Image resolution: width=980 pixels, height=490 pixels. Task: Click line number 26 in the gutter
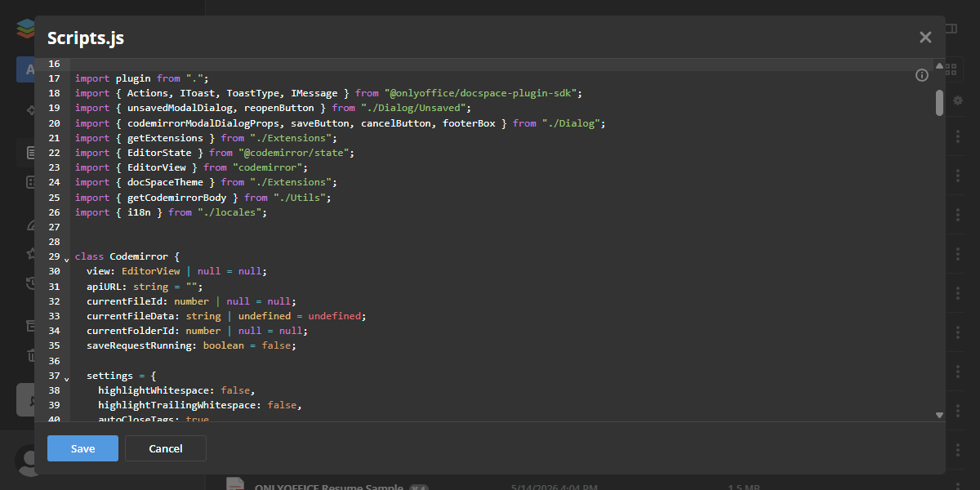click(x=55, y=212)
